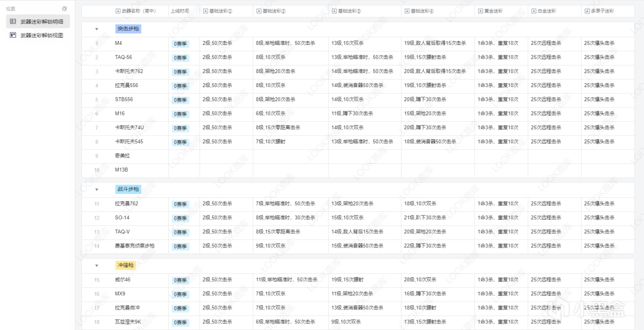The image size is (644, 330).
Task: Select the 卡斯托夫762 name cell
Action: (140, 72)
